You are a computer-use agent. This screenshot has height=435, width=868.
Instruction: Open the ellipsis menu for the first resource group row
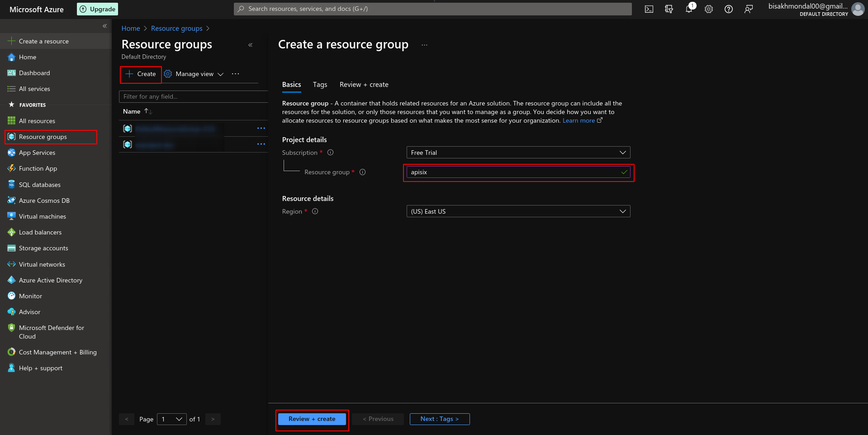[261, 129]
